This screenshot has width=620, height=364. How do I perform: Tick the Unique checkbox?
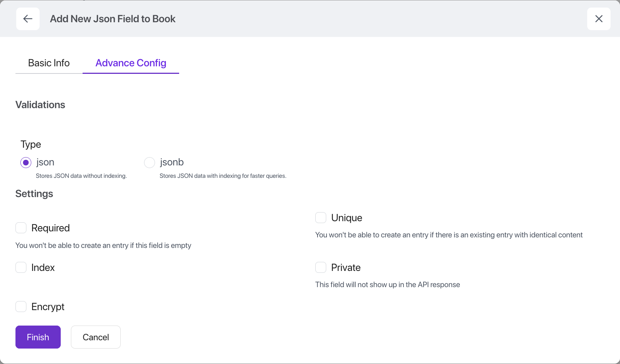[321, 218]
